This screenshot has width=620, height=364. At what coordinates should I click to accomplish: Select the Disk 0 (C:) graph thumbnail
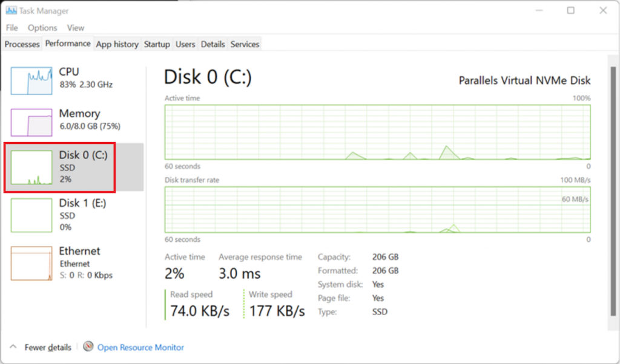[31, 167]
